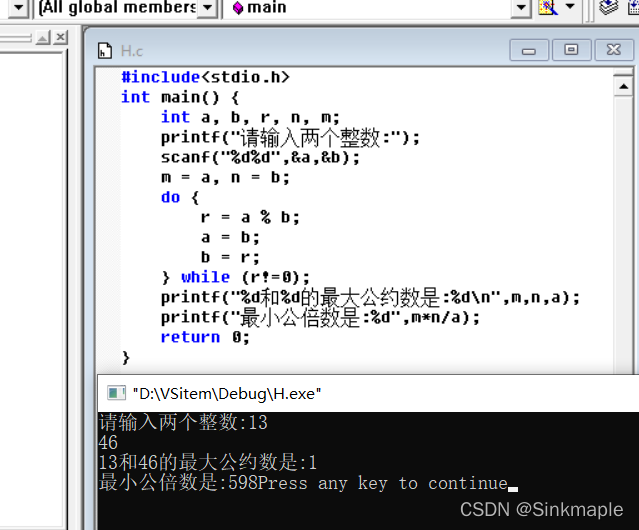Toggle docking of the left workspace panel
The image size is (639, 530).
coord(42,38)
